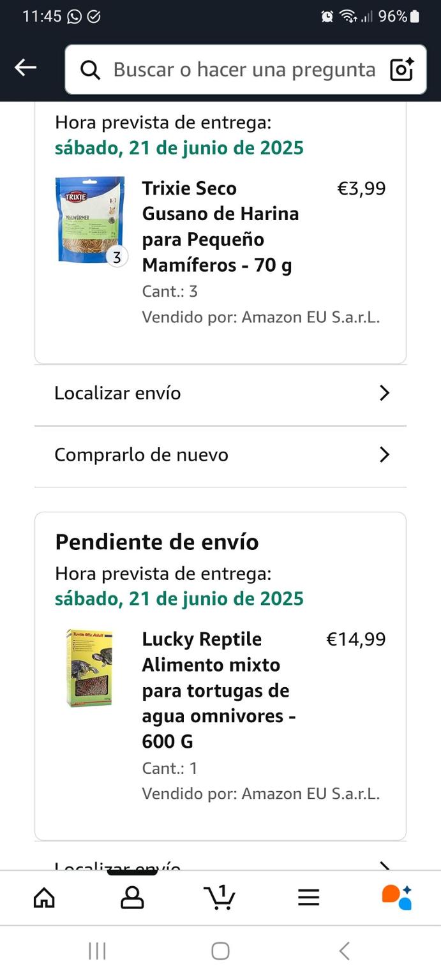This screenshot has width=441, height=980.
Task: Tap the magnifying glass search icon
Action: (91, 70)
